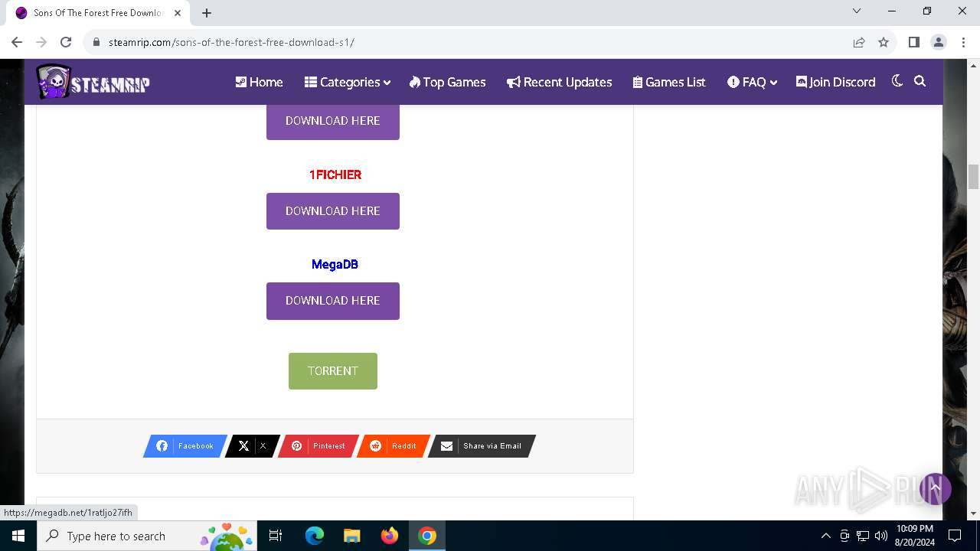Expand the FAQ dropdown menu
980x551 pixels.
click(753, 82)
